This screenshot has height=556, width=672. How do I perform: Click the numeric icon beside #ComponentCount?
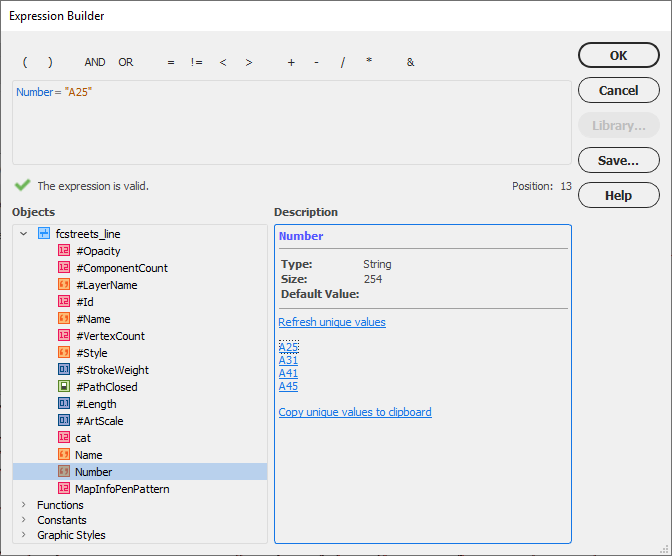point(64,267)
